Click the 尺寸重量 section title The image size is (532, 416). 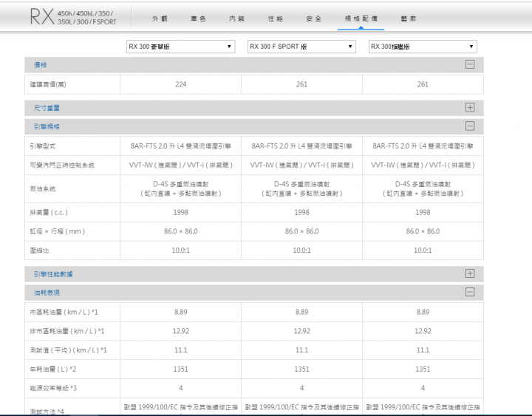(x=47, y=108)
